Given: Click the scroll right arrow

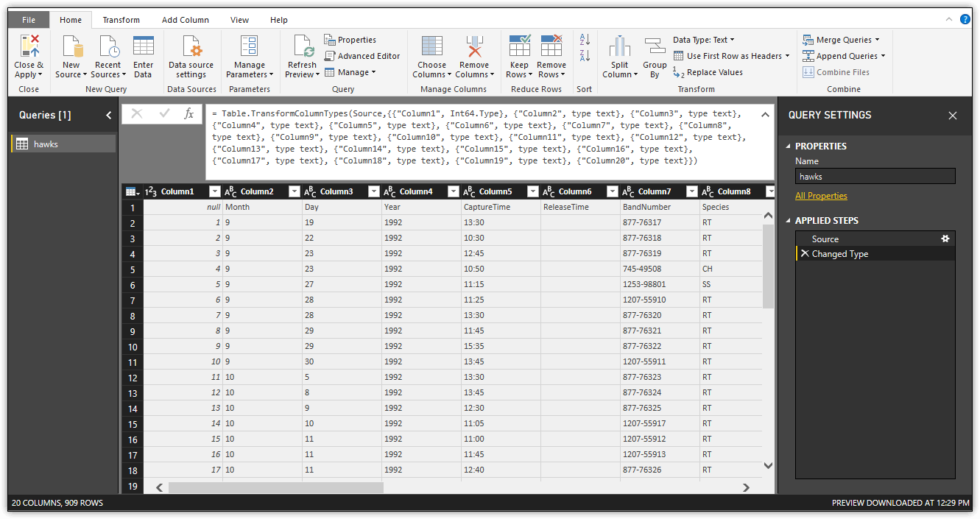Looking at the screenshot, I should pyautogui.click(x=746, y=487).
